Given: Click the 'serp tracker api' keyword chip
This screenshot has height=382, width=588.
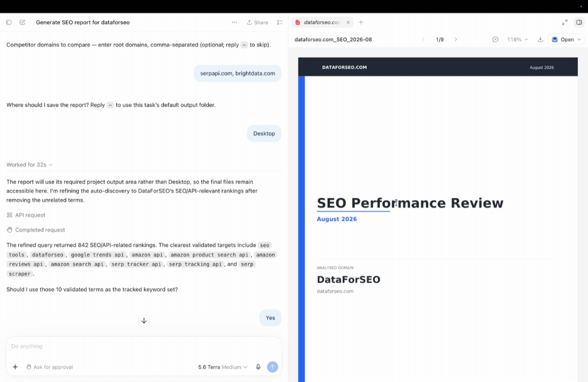Looking at the screenshot, I should [136, 264].
